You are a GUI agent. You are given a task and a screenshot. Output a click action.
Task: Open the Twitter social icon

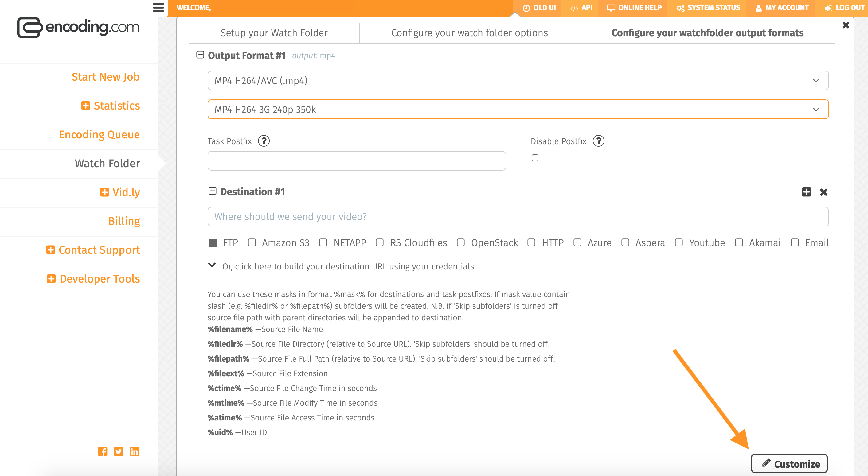point(118,451)
